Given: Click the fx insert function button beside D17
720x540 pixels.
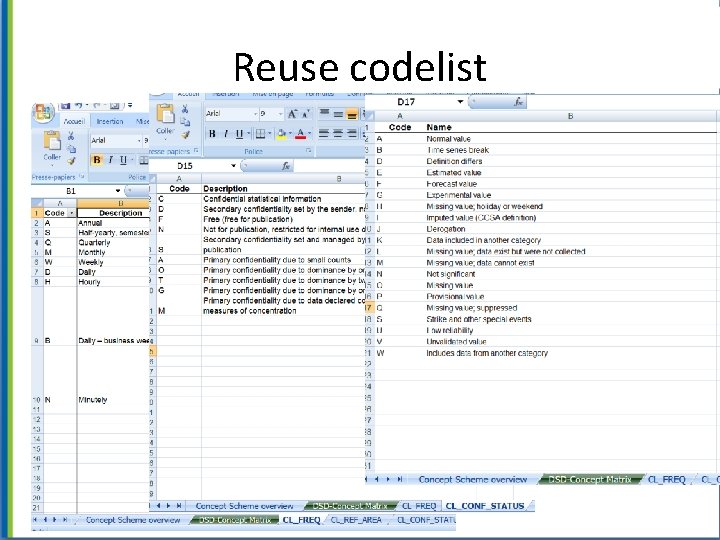Looking at the screenshot, I should point(518,102).
